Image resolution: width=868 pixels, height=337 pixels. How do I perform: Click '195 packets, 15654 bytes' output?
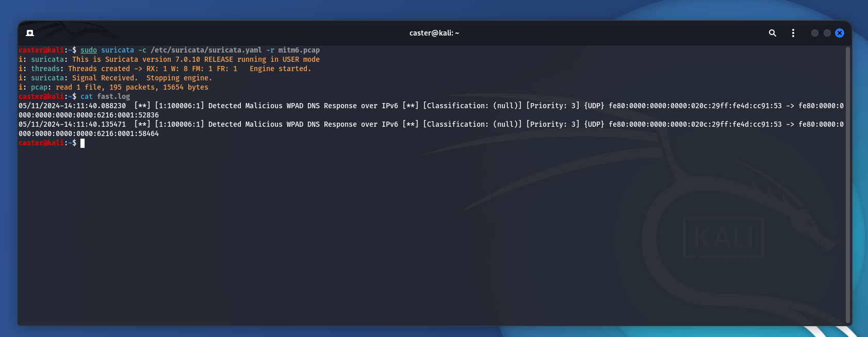click(159, 87)
